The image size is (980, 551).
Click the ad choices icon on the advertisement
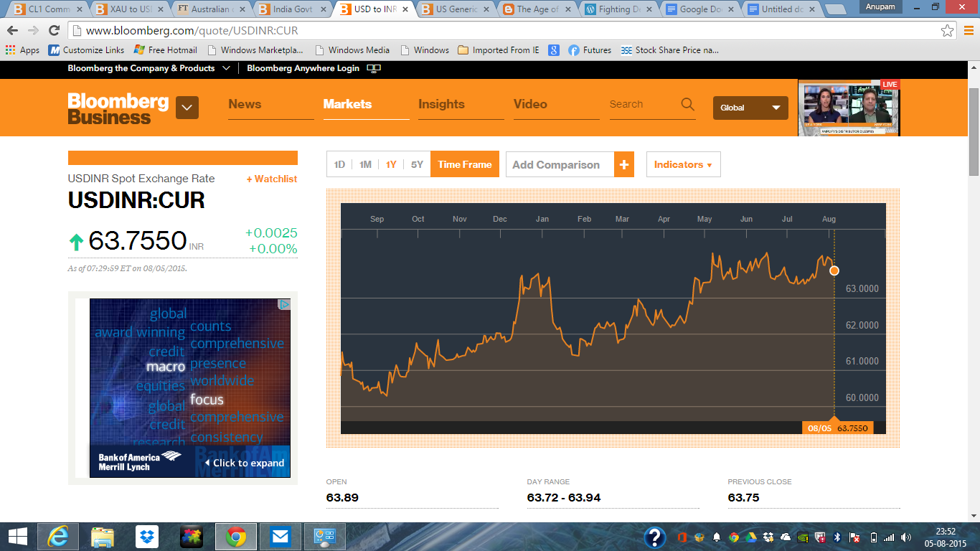[x=284, y=304]
